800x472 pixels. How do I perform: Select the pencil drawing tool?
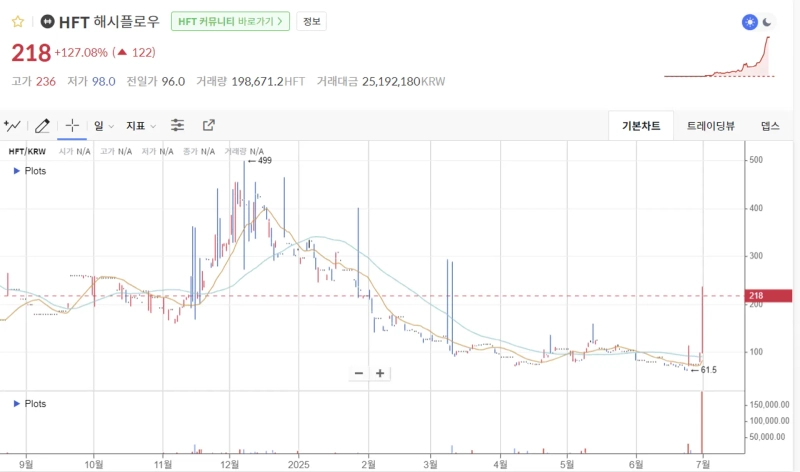point(42,126)
